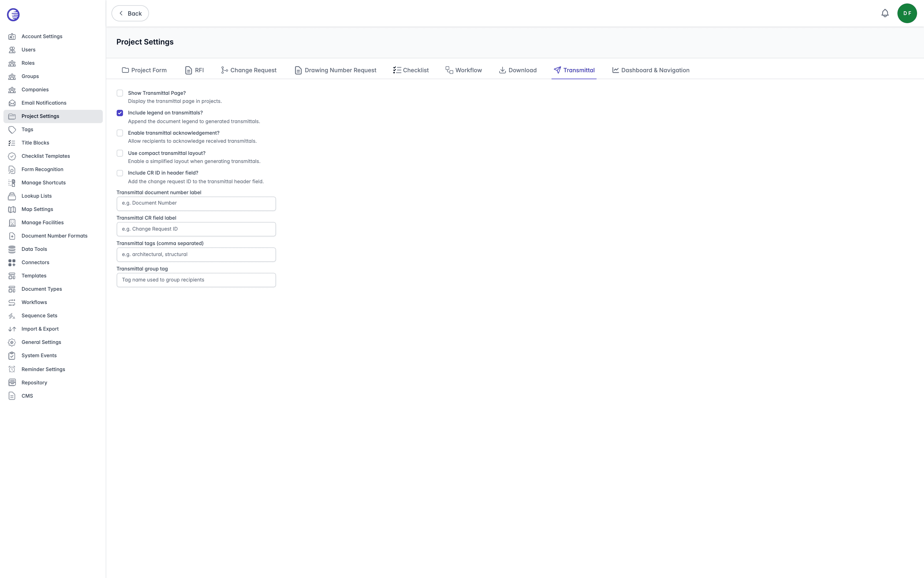Viewport: 924px width, 578px height.
Task: Open Templates in the sidebar
Action: [53, 276]
